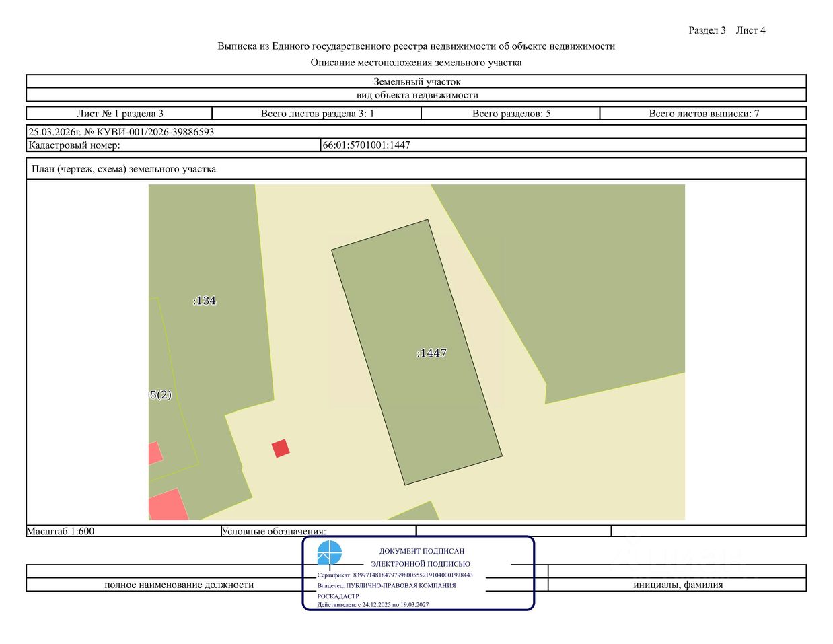The height and width of the screenshot is (644, 833).
Task: Click the ':134' parcel label on map
Action: point(205,301)
